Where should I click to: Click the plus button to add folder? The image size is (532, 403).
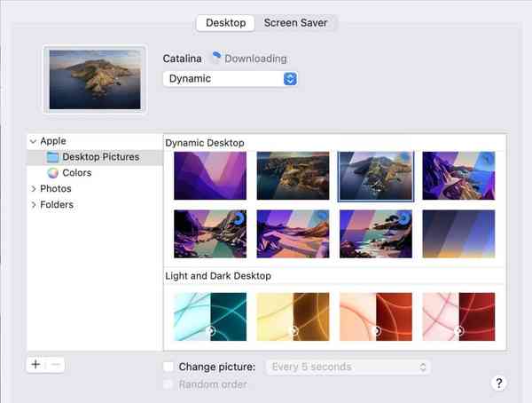pyautogui.click(x=35, y=365)
